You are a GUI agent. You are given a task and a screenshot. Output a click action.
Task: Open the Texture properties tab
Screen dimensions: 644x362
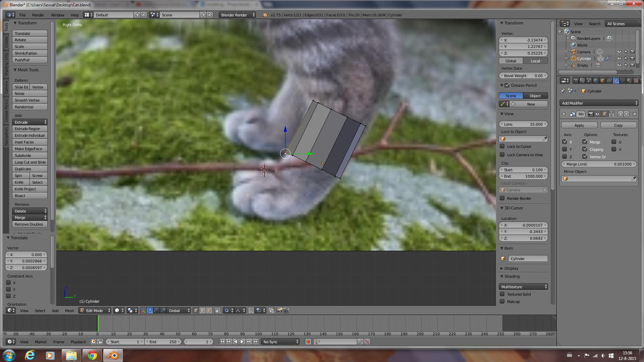click(x=636, y=80)
